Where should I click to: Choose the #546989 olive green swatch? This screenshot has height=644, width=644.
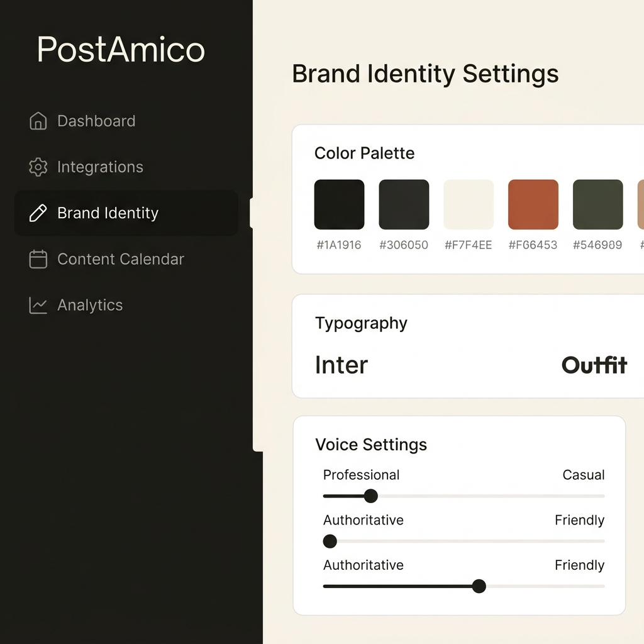click(x=598, y=204)
